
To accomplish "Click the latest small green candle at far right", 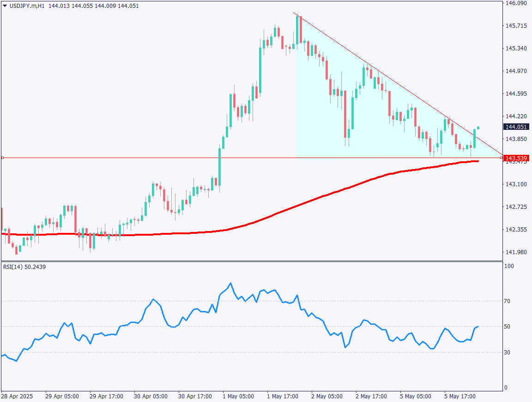I will tap(478, 128).
